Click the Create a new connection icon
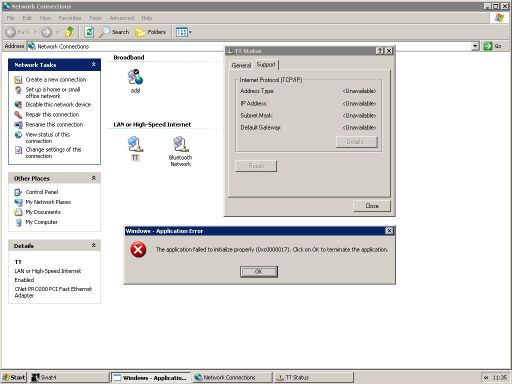 click(18, 80)
